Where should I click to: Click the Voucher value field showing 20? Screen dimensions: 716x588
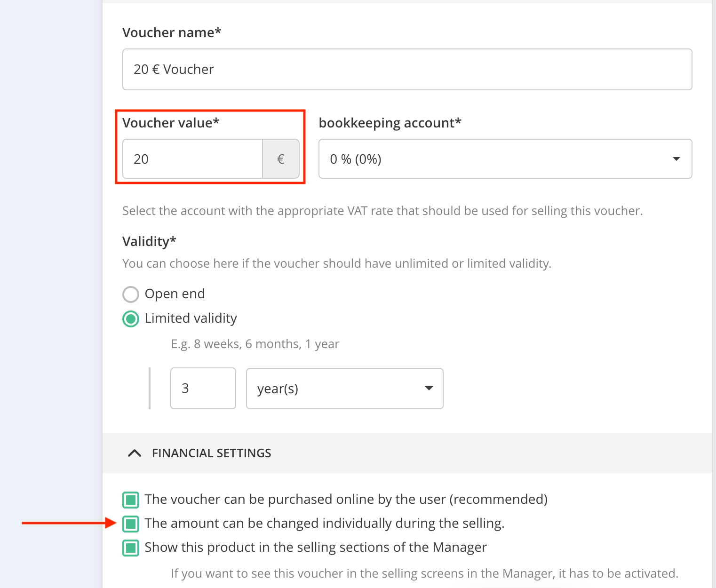(192, 159)
